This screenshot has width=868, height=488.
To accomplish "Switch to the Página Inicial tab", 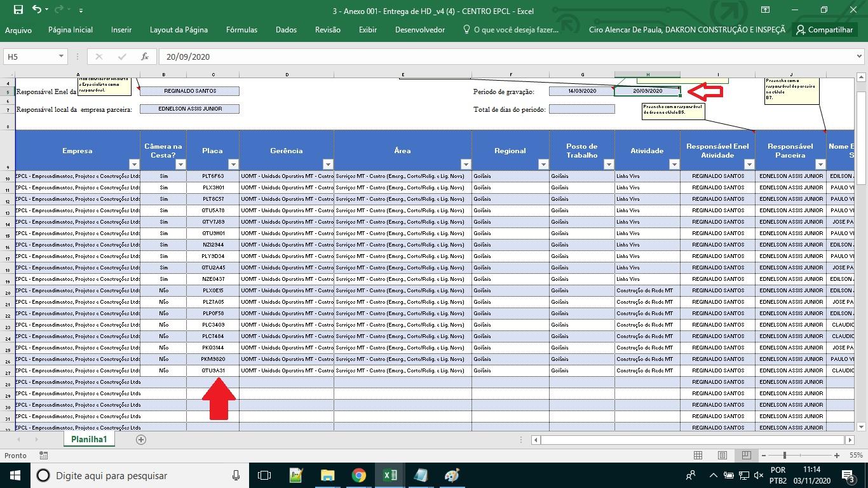I will click(x=71, y=30).
